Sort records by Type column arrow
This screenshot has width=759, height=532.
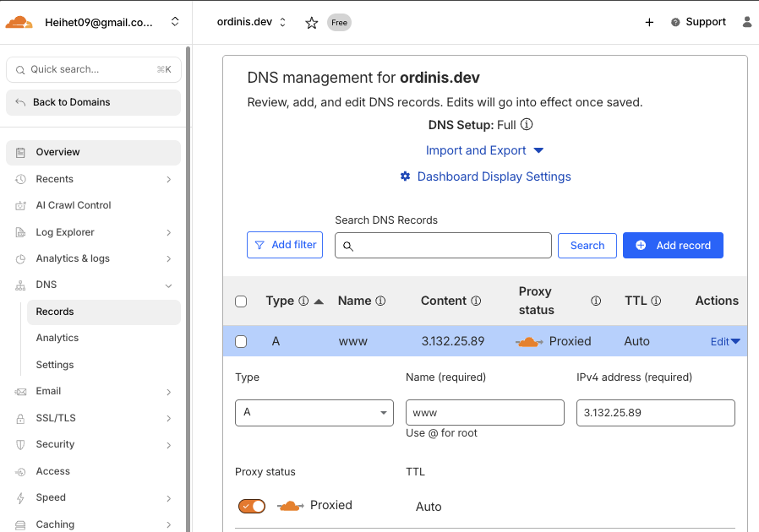[x=319, y=301]
